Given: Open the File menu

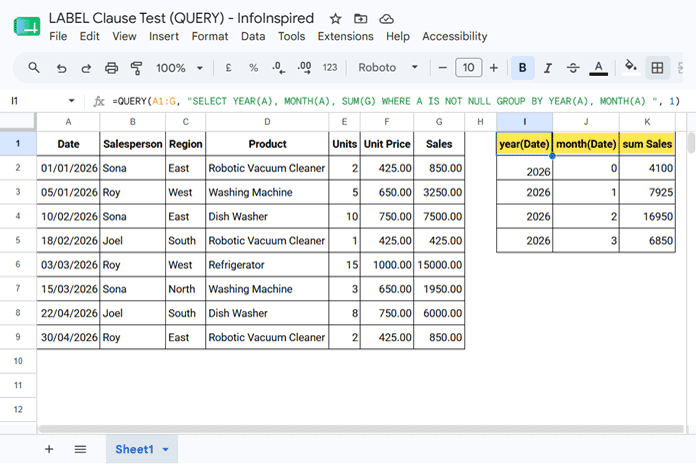Looking at the screenshot, I should click(58, 36).
